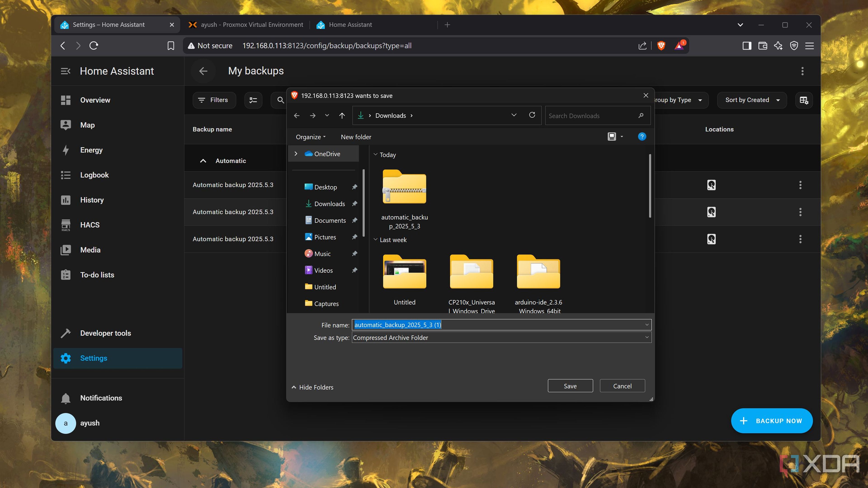Focus the Search Downloads field

pyautogui.click(x=597, y=115)
